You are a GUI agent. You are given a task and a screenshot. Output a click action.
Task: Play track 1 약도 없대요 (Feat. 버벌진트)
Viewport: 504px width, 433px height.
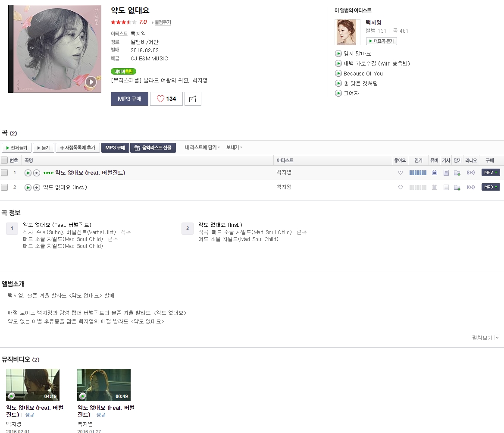coord(28,173)
